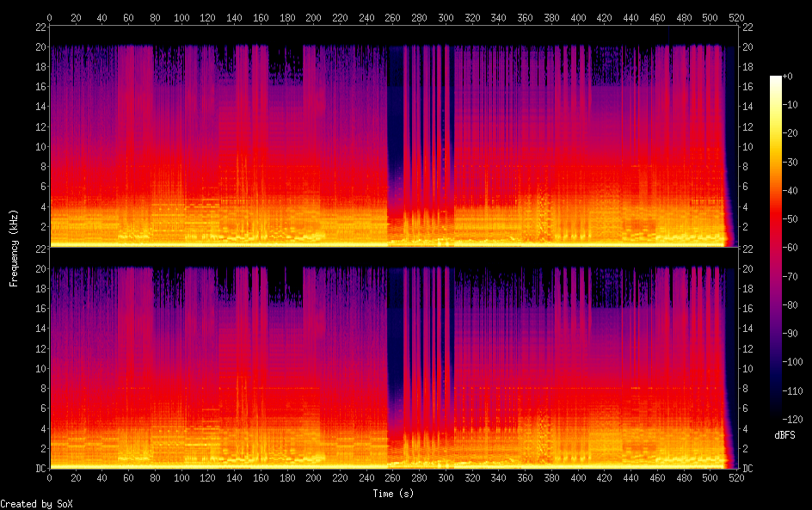The image size is (812, 510).
Task: Click the "-120" color scale value
Action: click(x=793, y=420)
